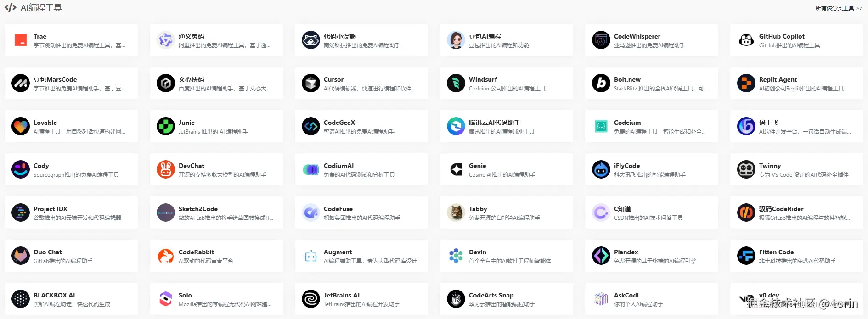This screenshot has height=319, width=868.
Task: Open the Project IDX title link
Action: 51,209
